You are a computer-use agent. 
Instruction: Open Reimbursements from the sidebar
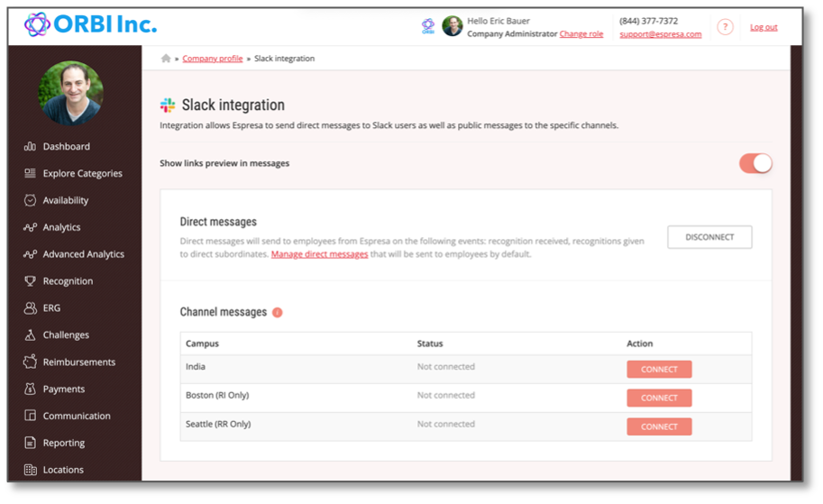tap(78, 362)
